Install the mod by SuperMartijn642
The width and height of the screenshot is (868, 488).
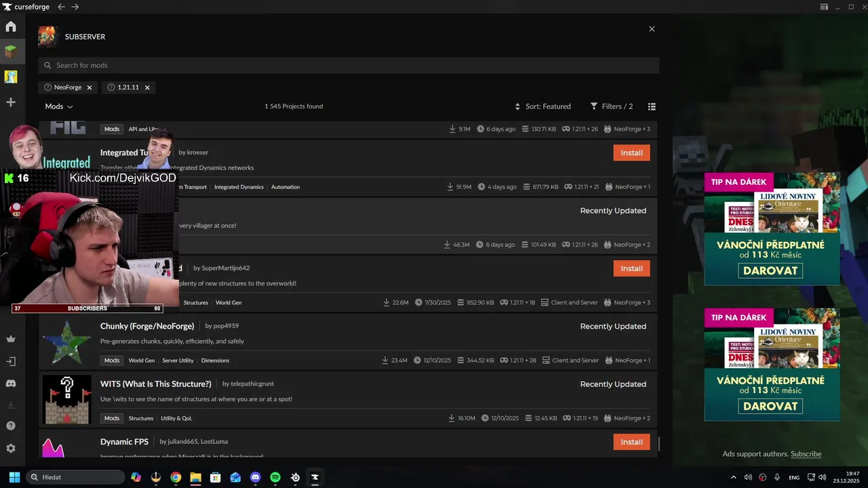pos(631,268)
